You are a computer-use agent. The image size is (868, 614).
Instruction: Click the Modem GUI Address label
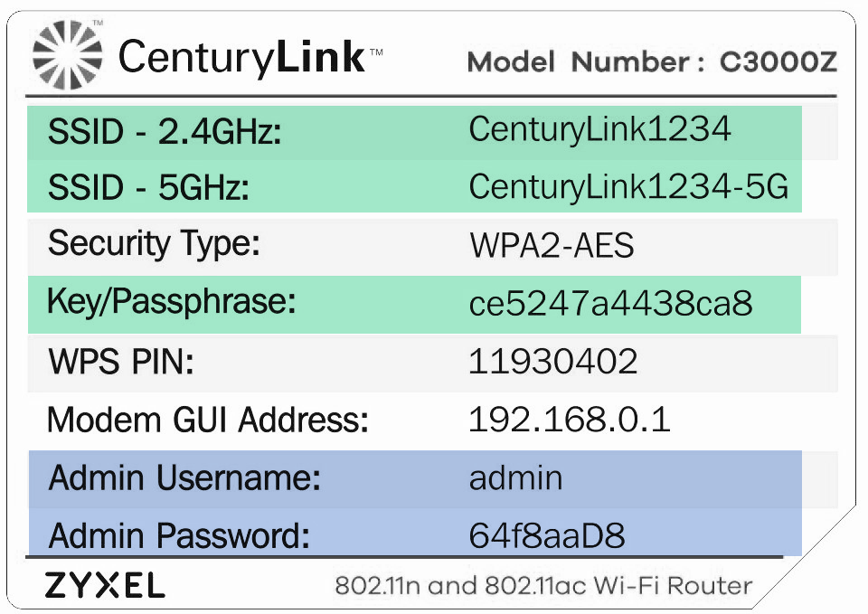tap(208, 420)
